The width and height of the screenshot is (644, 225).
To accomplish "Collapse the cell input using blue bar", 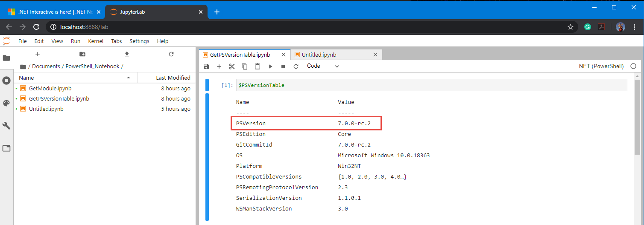I will (207, 85).
